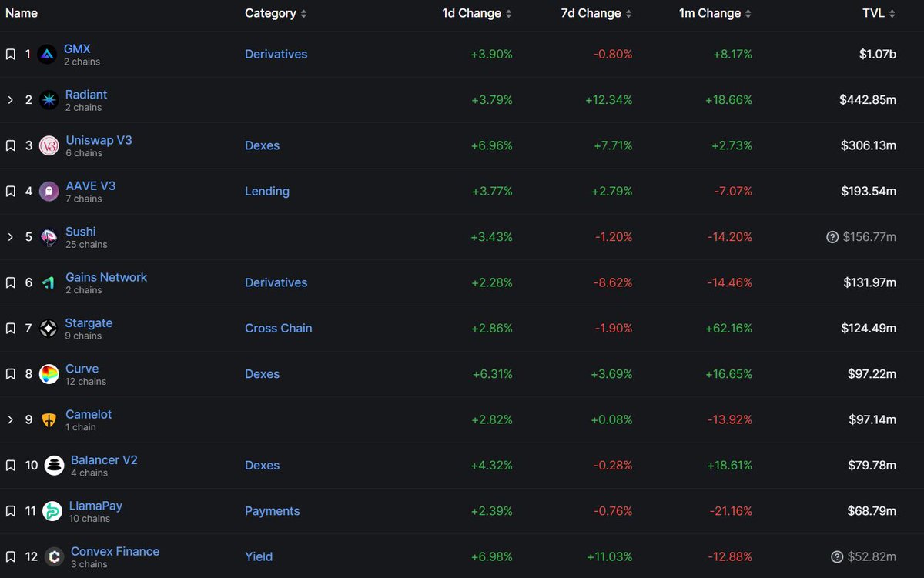Open Dexes category in Uniswap V3 row
The image size is (924, 578).
click(262, 145)
